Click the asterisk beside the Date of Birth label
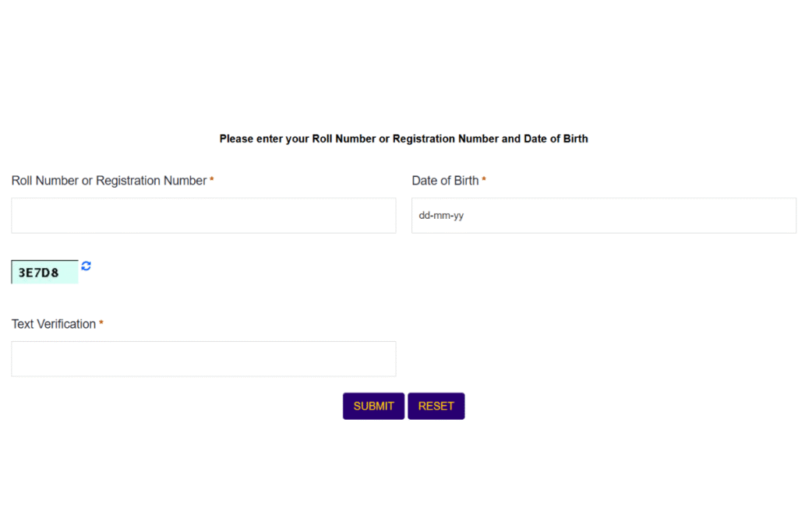Viewport: 798px width, 532px height. [x=484, y=181]
